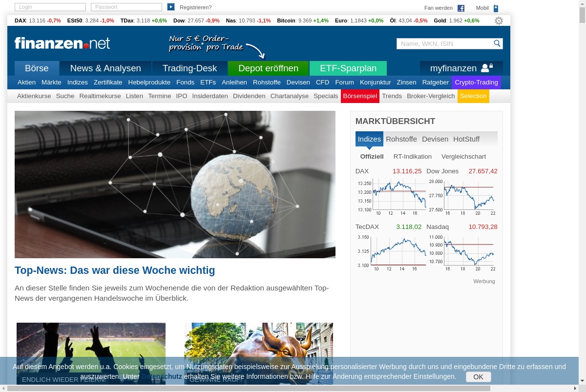Screen dimensions: 586x392
Task: Open the News & Analysen tab
Action: 105,68
